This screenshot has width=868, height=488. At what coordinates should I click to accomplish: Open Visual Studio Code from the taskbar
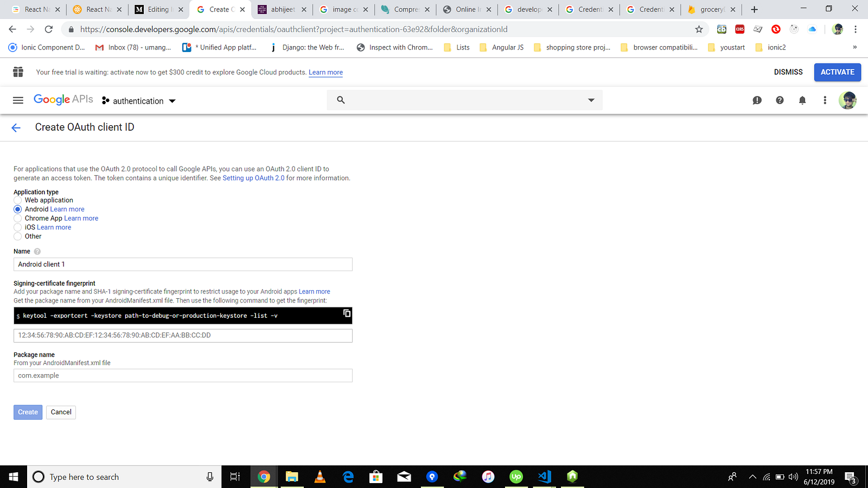pos(544,477)
